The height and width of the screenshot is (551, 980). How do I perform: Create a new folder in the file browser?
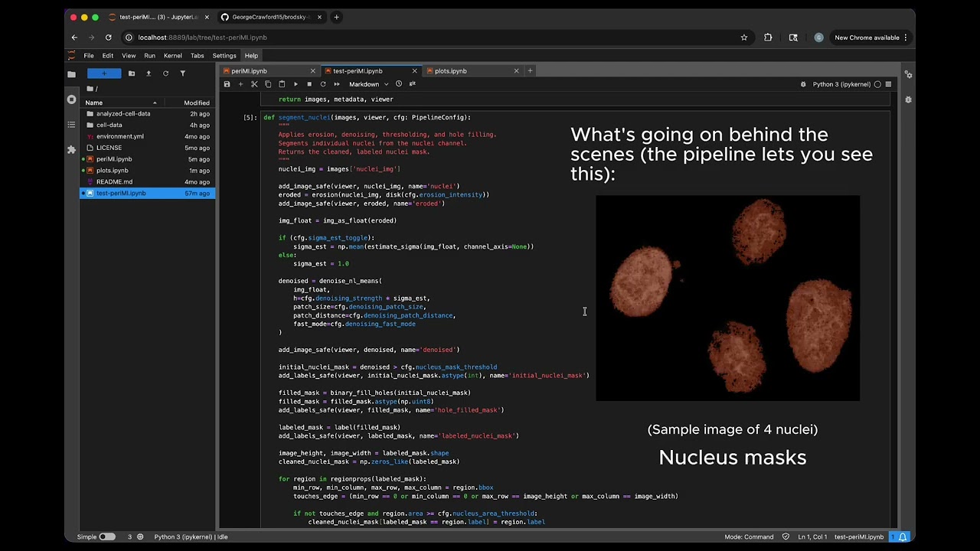(x=132, y=73)
